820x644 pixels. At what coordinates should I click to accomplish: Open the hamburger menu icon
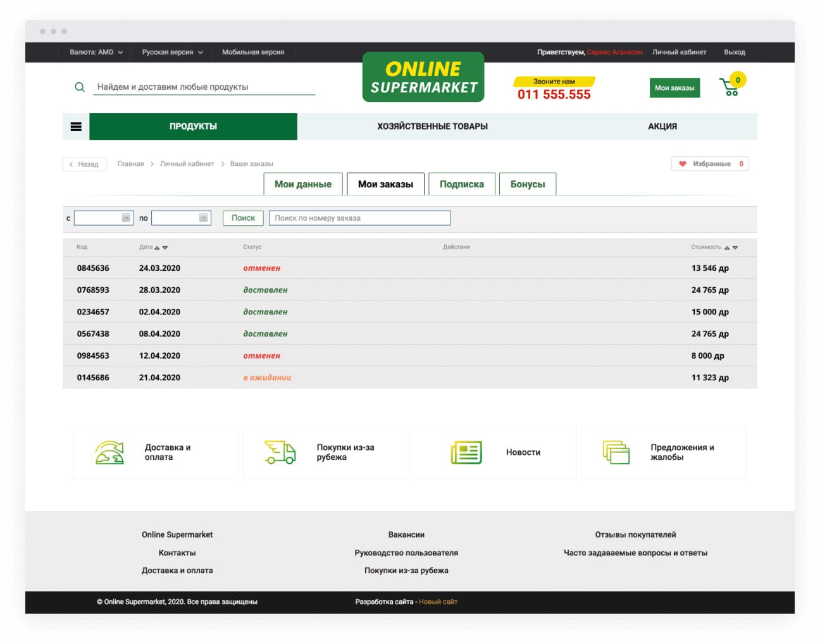coord(76,127)
